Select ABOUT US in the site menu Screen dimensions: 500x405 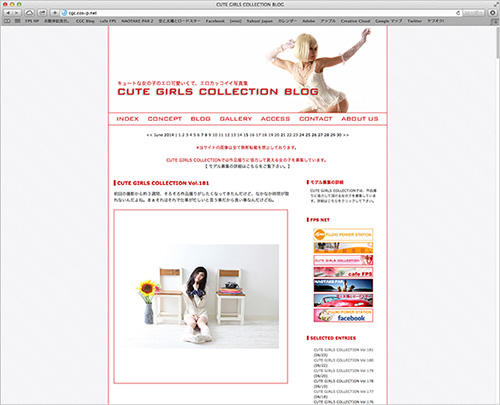tap(360, 119)
